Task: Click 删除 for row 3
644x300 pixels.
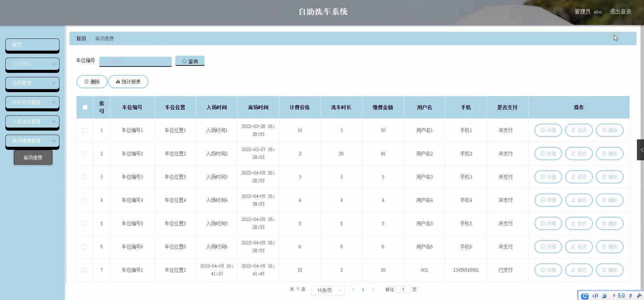Action: tap(610, 177)
